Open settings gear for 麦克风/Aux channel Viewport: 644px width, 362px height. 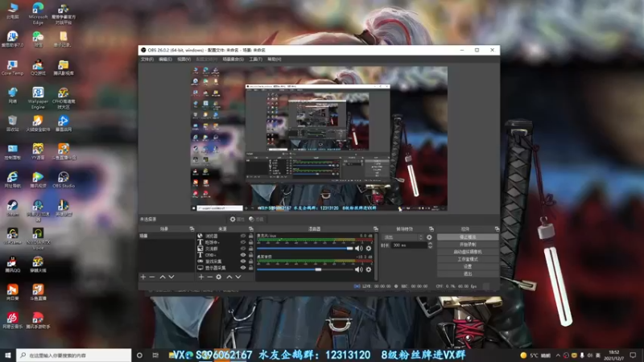pyautogui.click(x=369, y=249)
